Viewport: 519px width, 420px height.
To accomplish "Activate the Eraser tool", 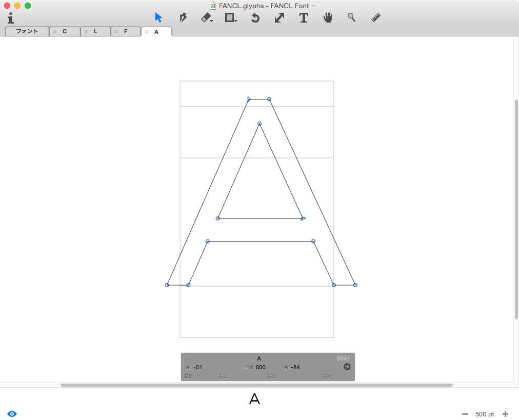I will [x=207, y=17].
